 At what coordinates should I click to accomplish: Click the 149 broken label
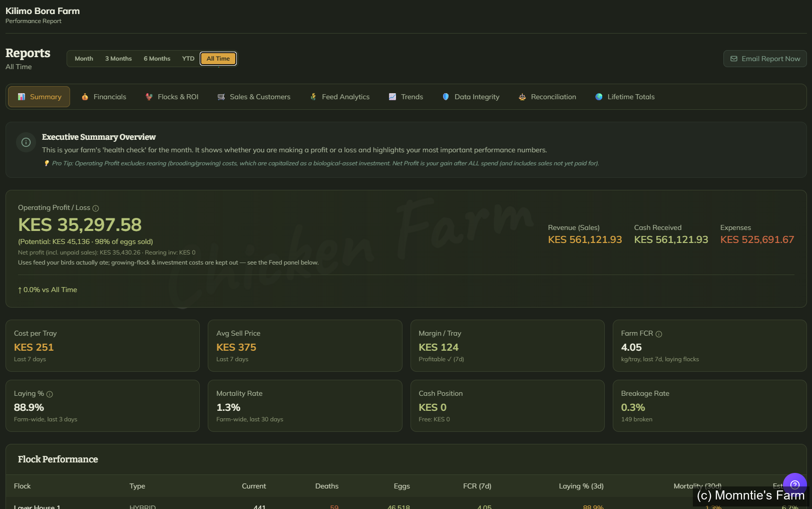[637, 419]
